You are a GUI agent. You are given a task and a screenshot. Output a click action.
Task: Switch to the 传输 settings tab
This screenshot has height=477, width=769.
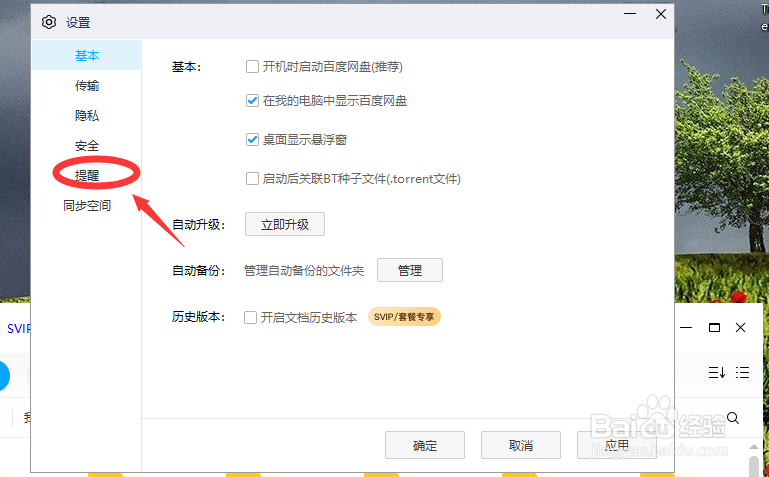point(87,86)
